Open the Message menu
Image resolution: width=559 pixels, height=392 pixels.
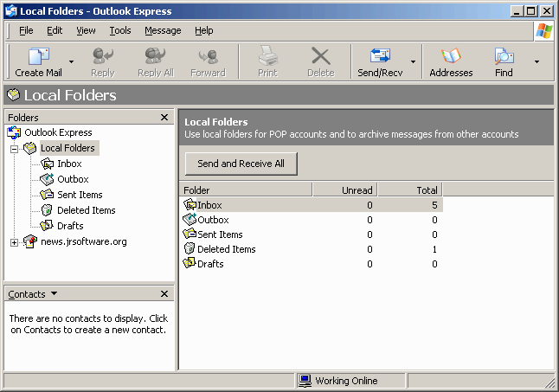point(163,30)
